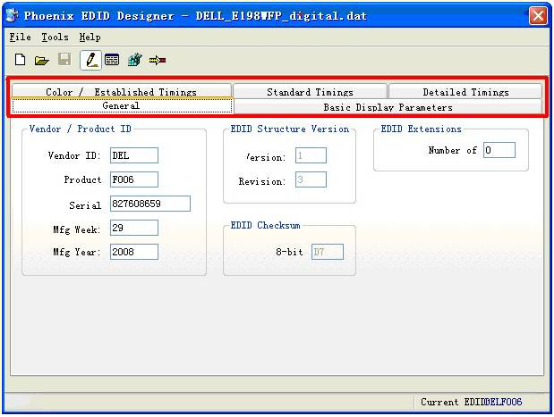Open the File menu

[20, 37]
